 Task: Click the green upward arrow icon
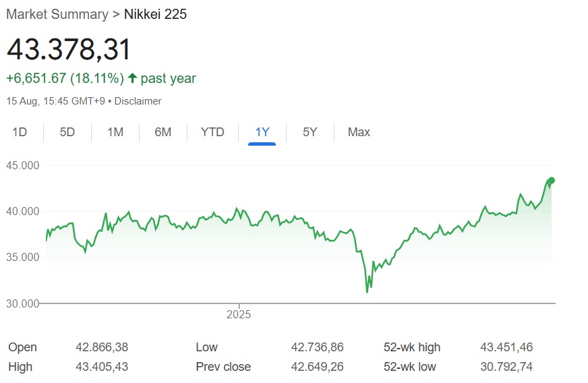pyautogui.click(x=132, y=78)
